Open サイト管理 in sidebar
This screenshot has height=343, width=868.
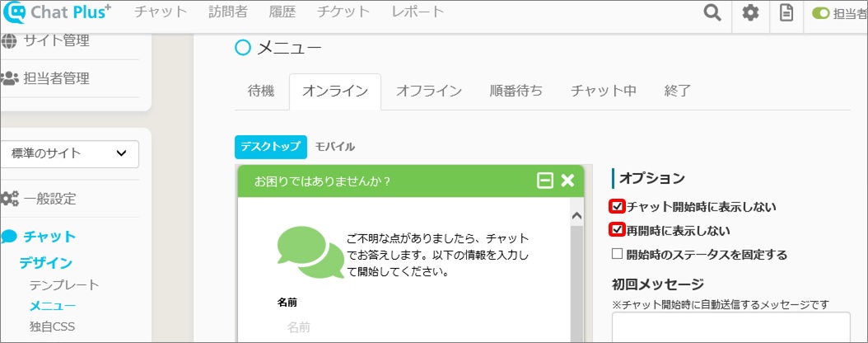pos(57,40)
